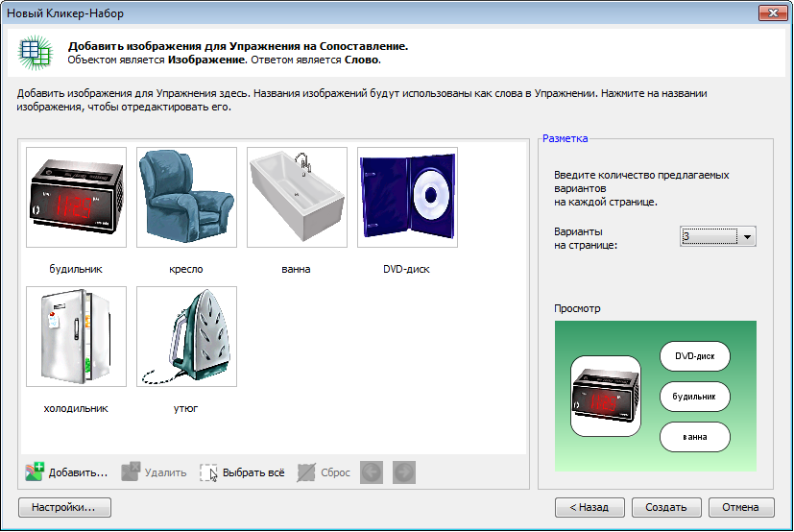
Task: Select the DVD disc image thumbnail
Action: (407, 198)
